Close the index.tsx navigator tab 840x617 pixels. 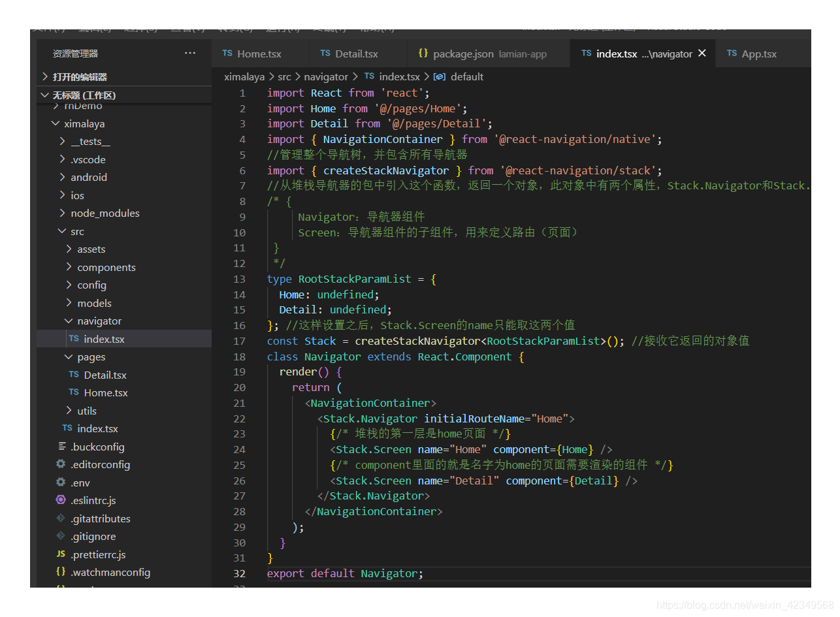pyautogui.click(x=702, y=54)
